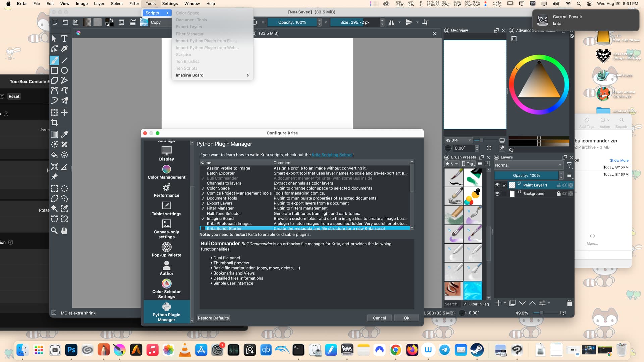Click the Restore Defaults button
Screen dimensions: 644x362
[x=213, y=318]
